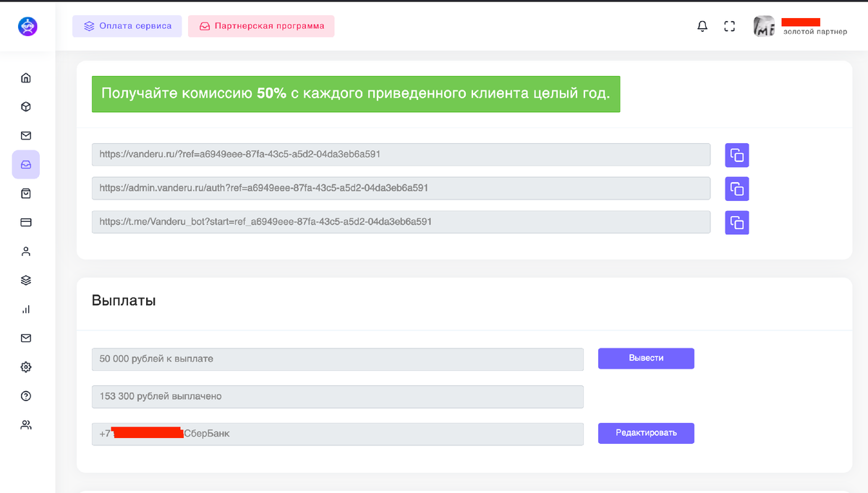Open the bar chart statistics sidebar icon

coord(26,309)
